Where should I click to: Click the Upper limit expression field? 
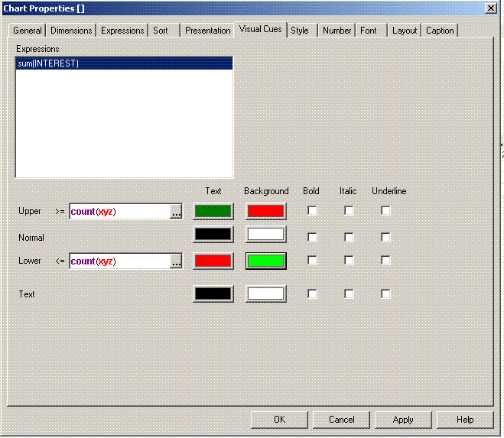120,212
